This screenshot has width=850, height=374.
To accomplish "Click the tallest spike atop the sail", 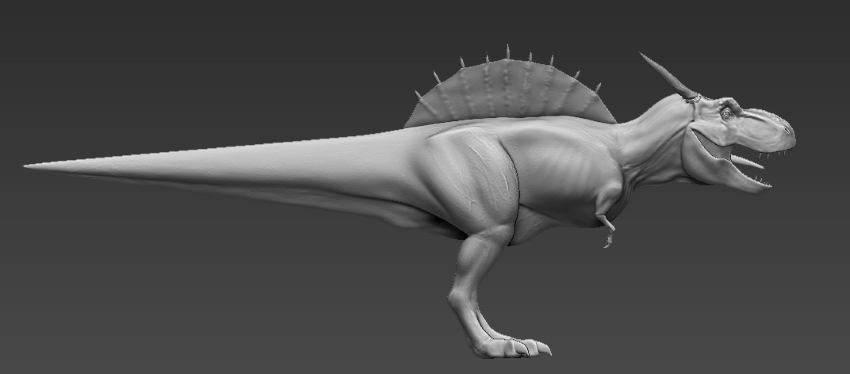I will [508, 52].
